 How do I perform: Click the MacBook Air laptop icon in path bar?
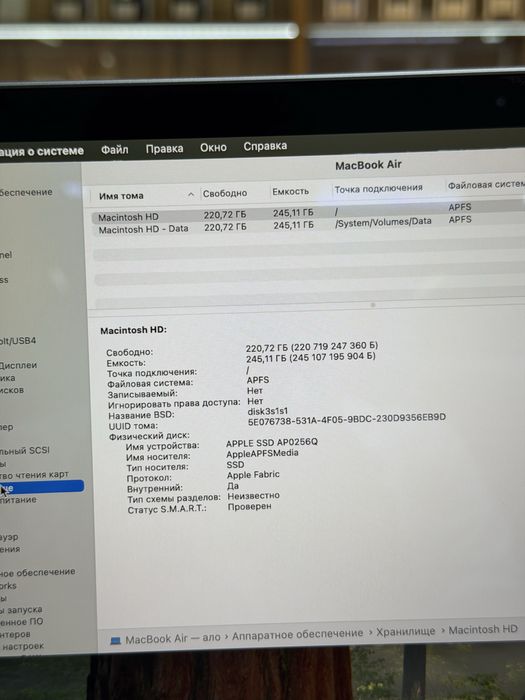(116, 641)
